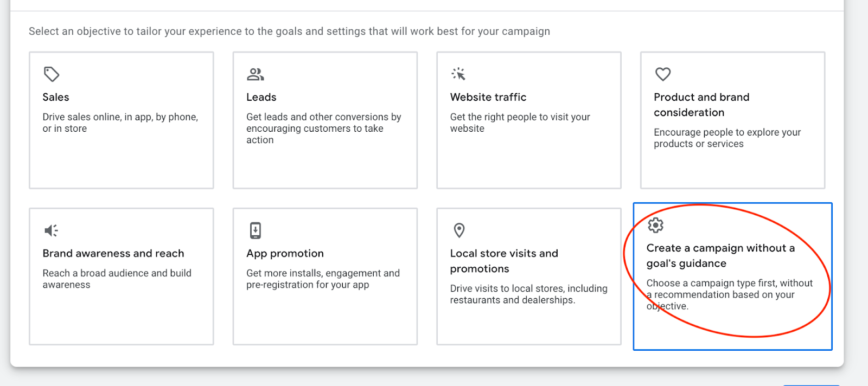Click 'Get more installs, engagement' description text

click(x=323, y=279)
